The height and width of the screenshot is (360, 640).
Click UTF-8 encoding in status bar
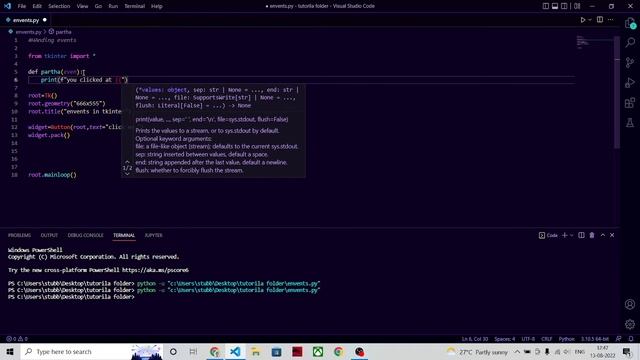(528, 339)
